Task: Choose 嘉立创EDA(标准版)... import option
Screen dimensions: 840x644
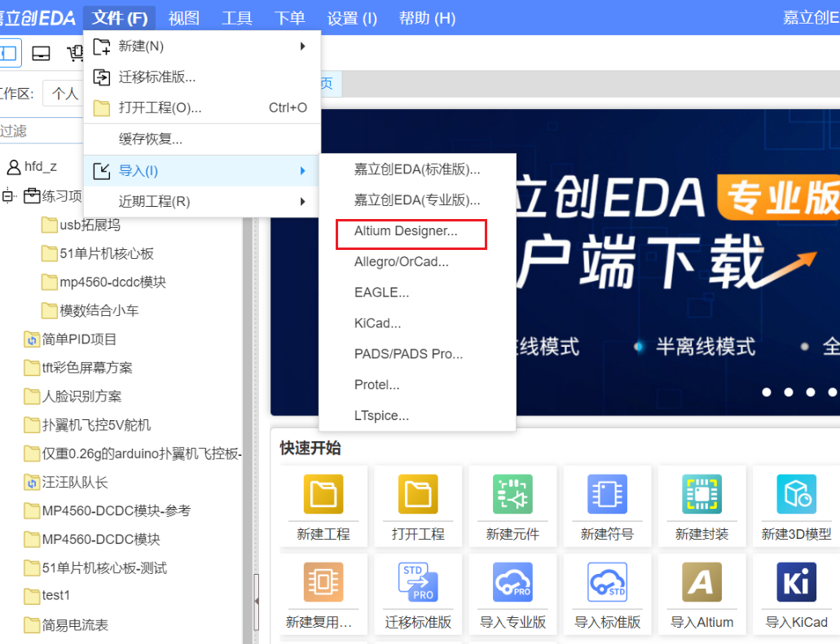Action: (417, 169)
